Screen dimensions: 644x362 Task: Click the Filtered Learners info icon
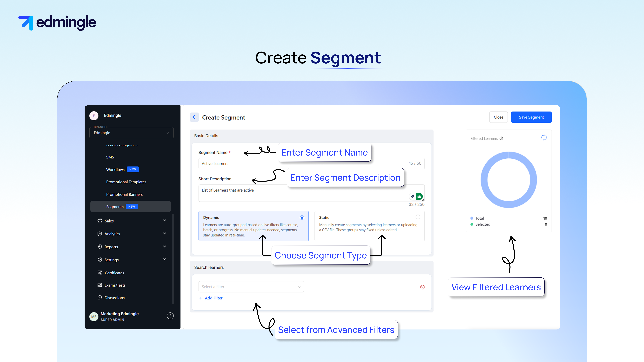[x=501, y=138]
